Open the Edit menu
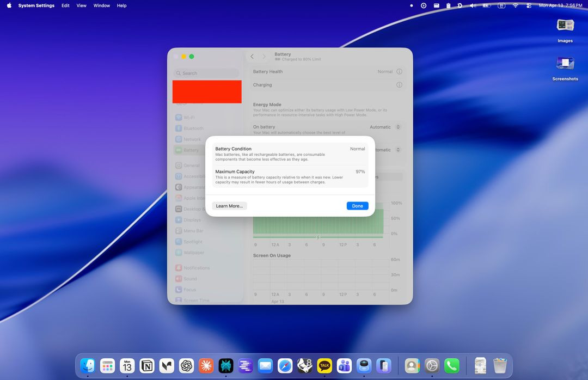The height and width of the screenshot is (380, 588). click(x=66, y=5)
